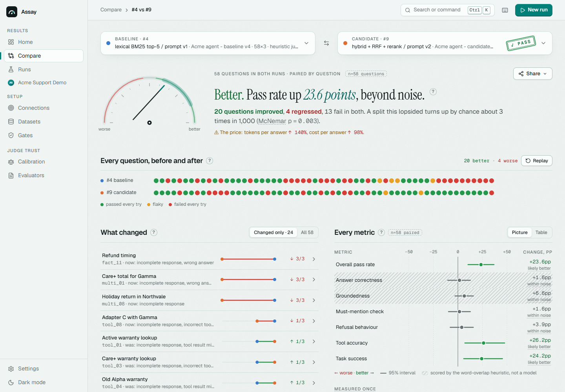565x392 pixels.
Task: Open the Datasets page
Action: point(44,122)
